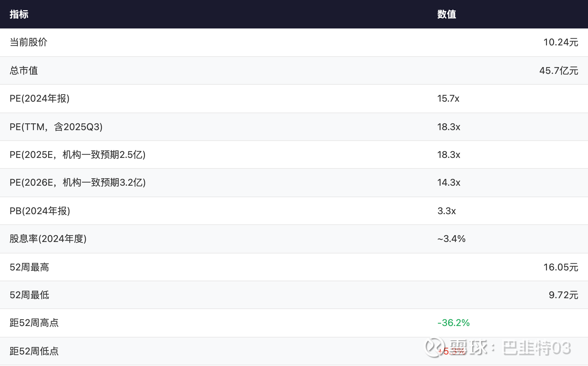Screen dimensions: 588x366
Task: Click the 9.72元 52-week low value
Action: (x=563, y=295)
